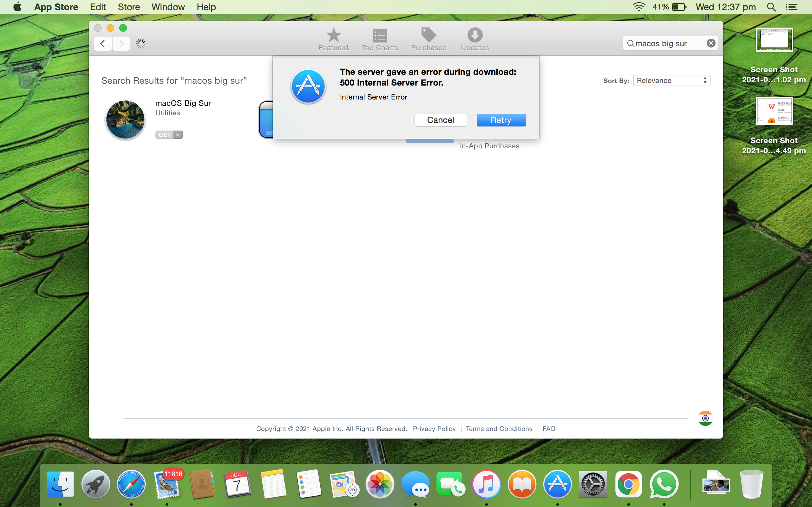
Task: Go to the Purchased tag icon
Action: click(429, 35)
